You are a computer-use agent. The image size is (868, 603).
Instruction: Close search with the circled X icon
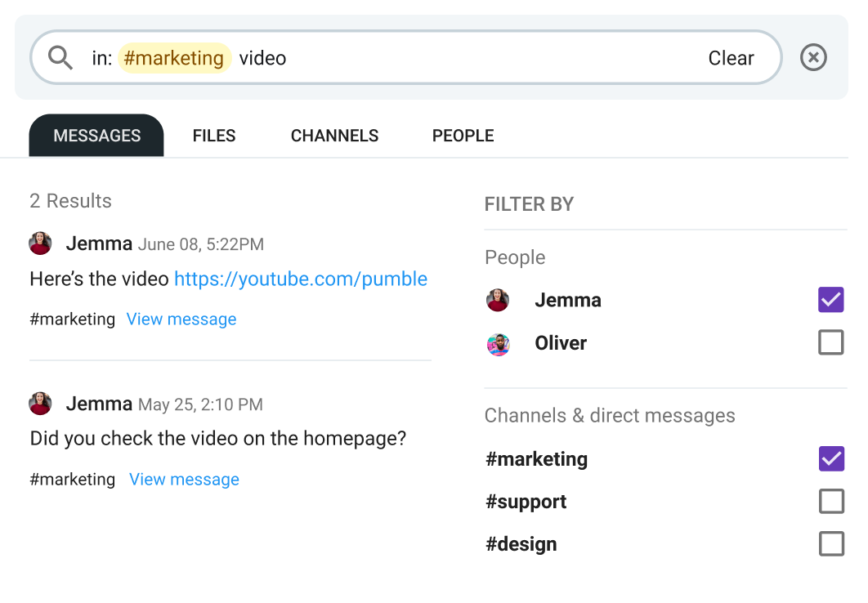click(x=813, y=57)
